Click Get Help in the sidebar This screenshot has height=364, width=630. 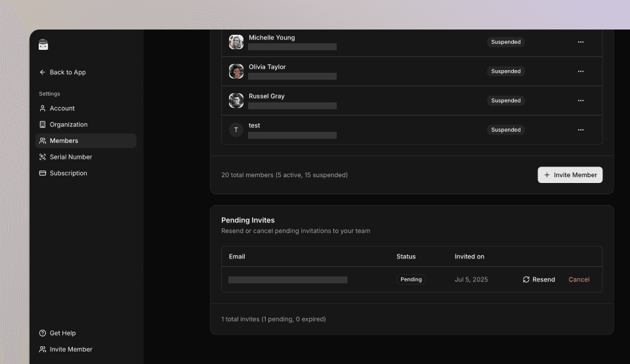click(62, 333)
